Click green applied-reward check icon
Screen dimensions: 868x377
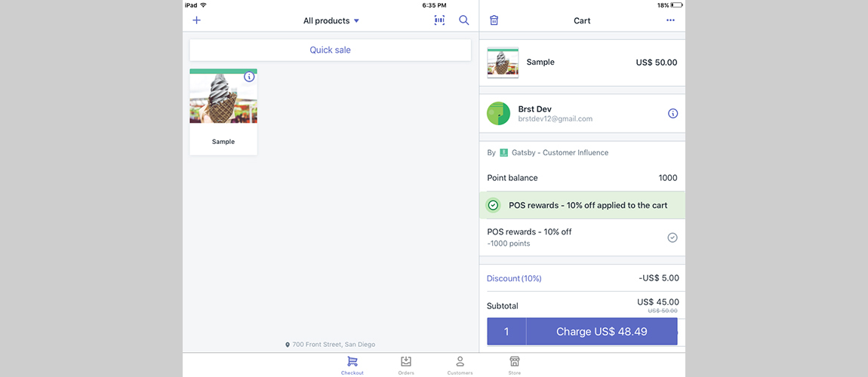click(x=493, y=205)
